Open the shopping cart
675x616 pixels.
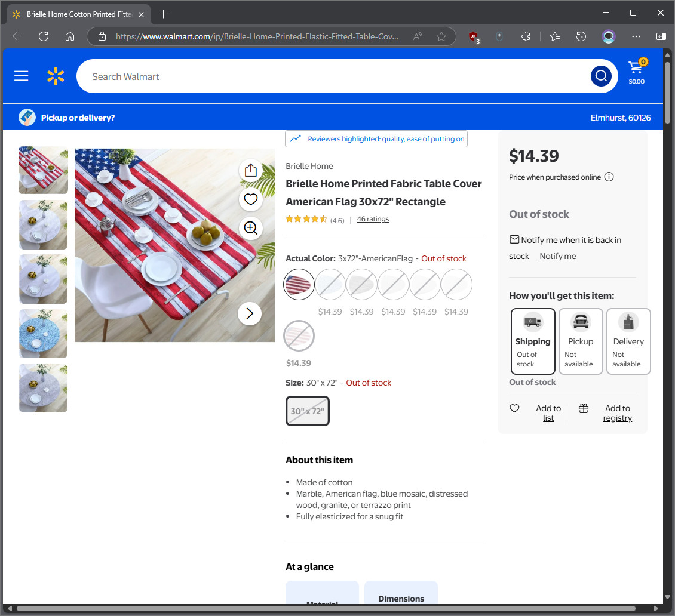coord(636,72)
